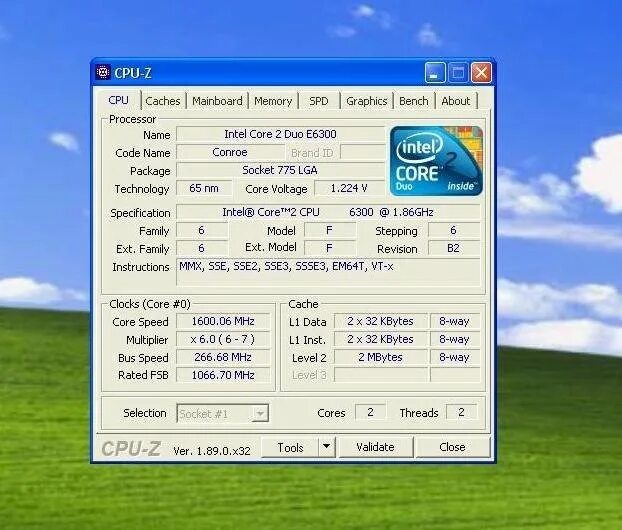622x530 pixels.
Task: Click the Clocks (Core #0) group label
Action: [150, 304]
